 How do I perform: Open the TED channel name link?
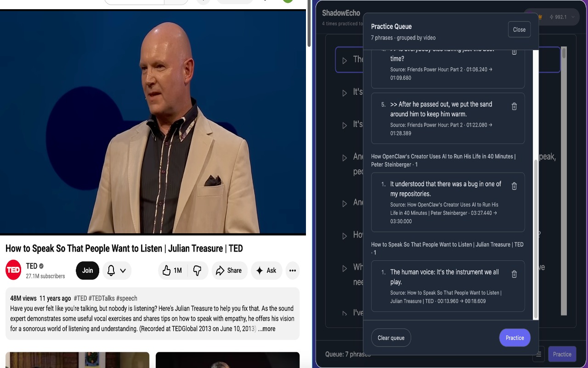[x=32, y=266]
